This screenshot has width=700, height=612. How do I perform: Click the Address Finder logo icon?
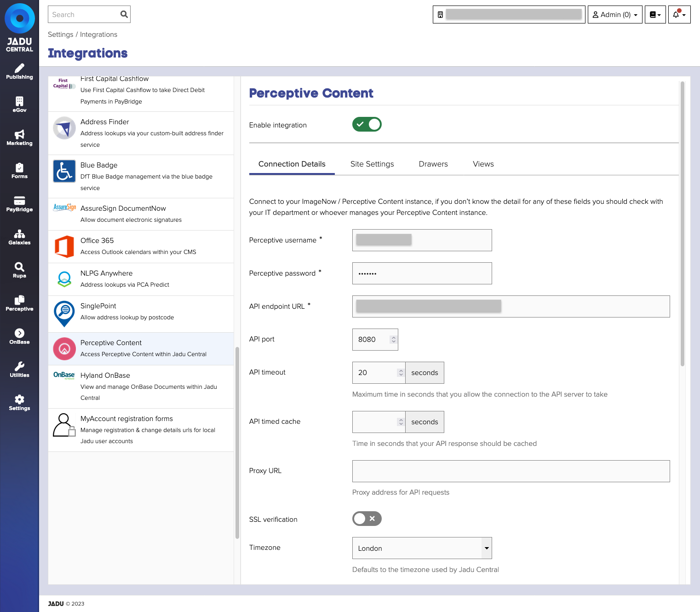(64, 128)
